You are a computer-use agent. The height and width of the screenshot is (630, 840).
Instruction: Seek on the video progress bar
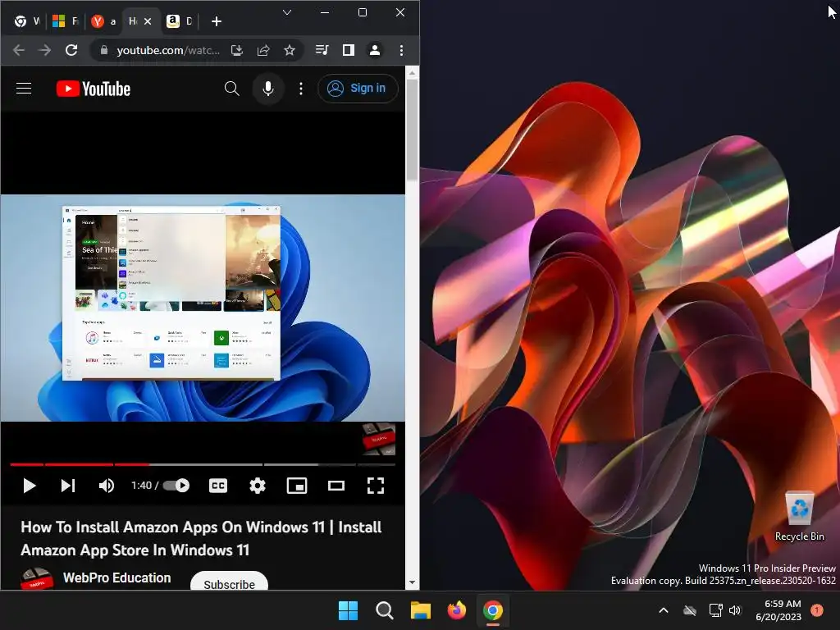click(x=203, y=464)
